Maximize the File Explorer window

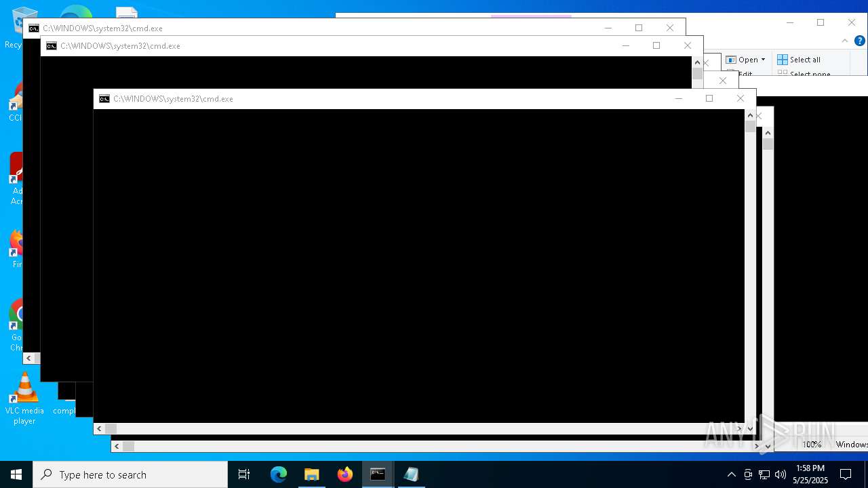coord(821,22)
